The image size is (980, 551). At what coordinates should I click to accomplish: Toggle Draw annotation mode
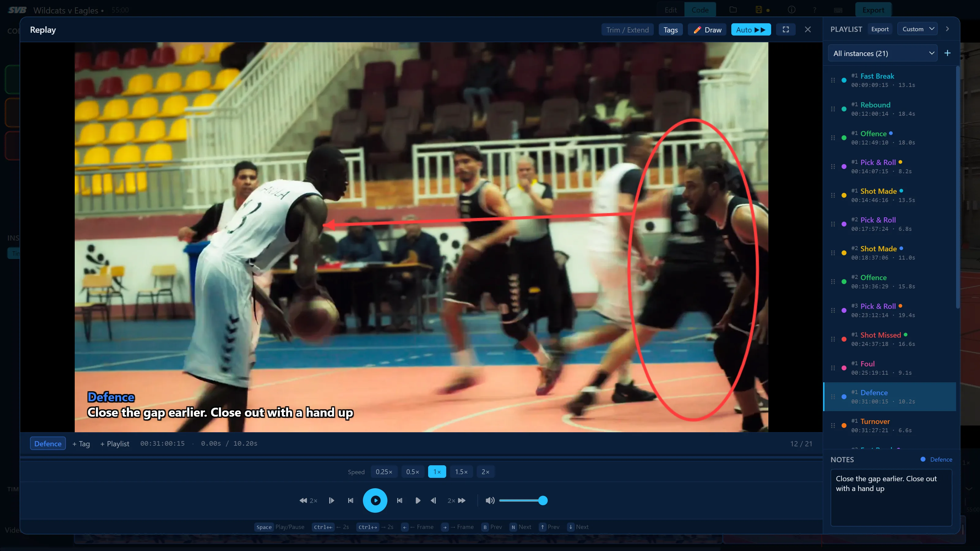(707, 30)
